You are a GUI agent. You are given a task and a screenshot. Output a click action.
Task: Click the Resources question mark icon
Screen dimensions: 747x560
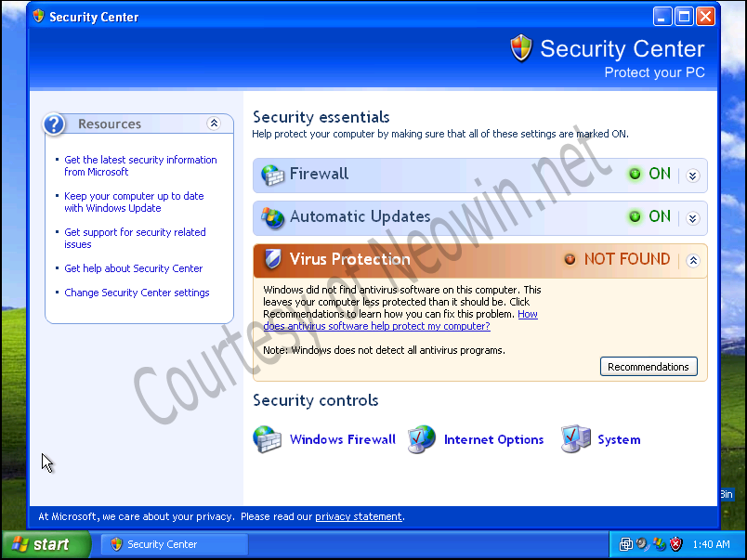(54, 124)
